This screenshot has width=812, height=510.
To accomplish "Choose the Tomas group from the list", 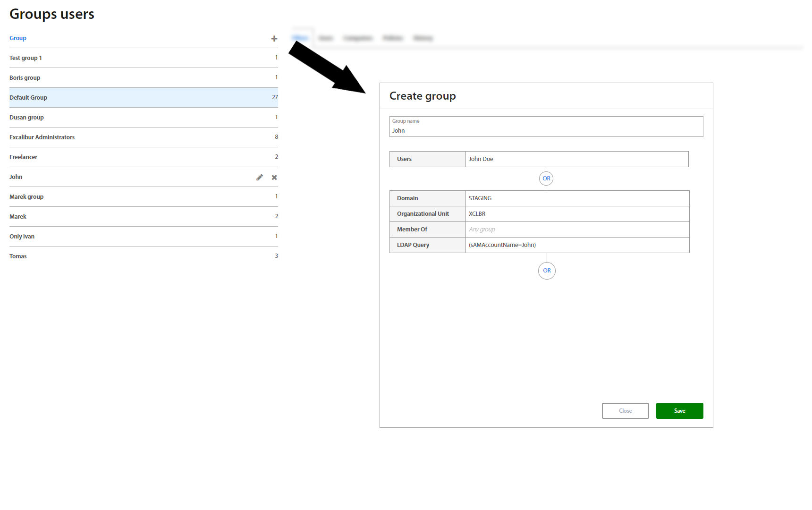I will click(18, 256).
